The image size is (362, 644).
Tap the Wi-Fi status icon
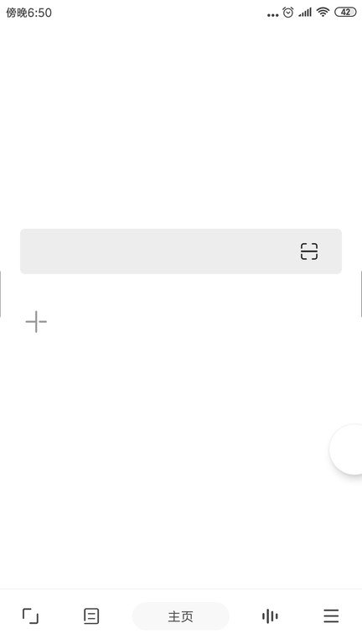click(x=323, y=13)
